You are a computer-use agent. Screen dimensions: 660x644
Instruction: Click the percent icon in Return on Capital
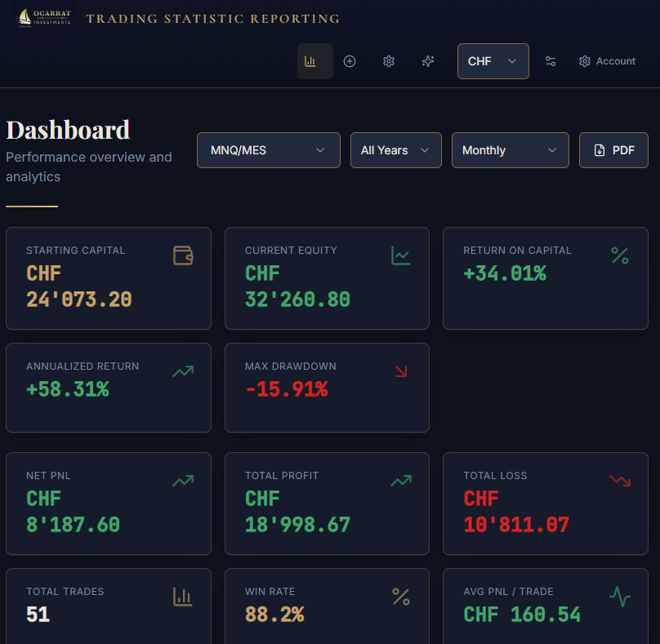click(x=620, y=255)
